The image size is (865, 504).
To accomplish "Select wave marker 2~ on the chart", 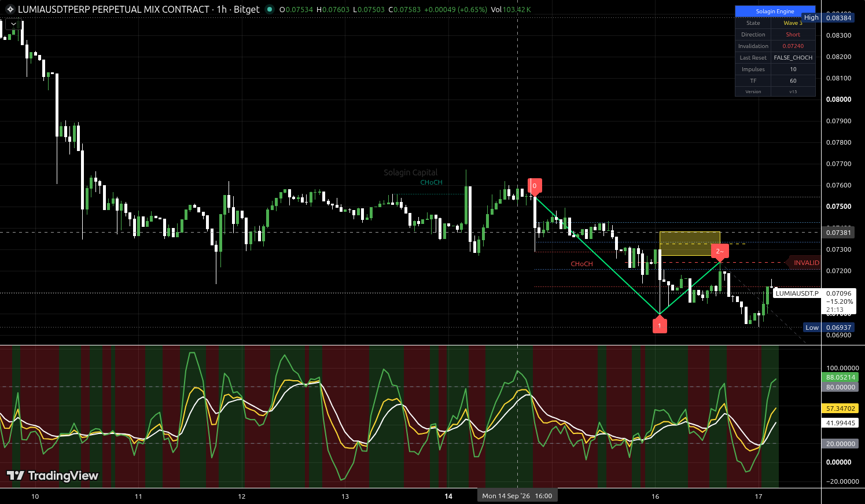I will 720,251.
